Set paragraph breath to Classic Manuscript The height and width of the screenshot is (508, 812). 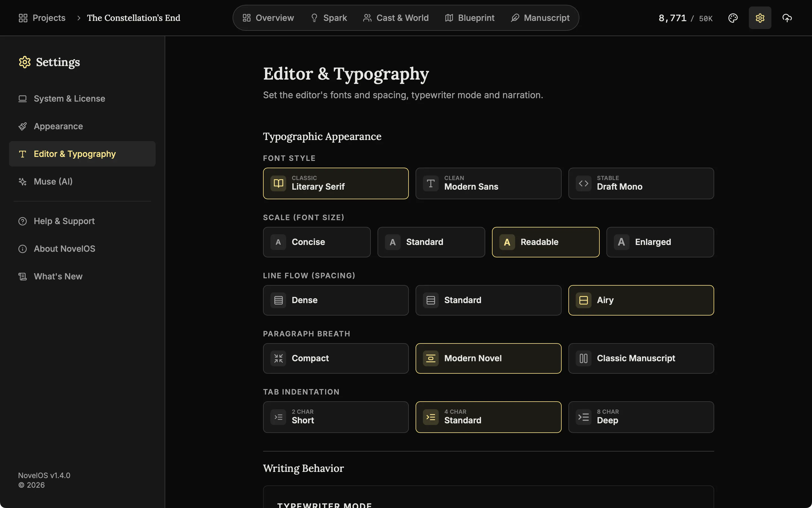click(641, 358)
